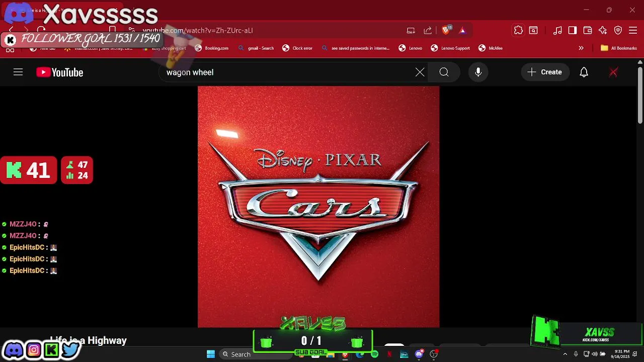The width and height of the screenshot is (644, 362).
Task: Open YouTube notifications bell
Action: (584, 72)
